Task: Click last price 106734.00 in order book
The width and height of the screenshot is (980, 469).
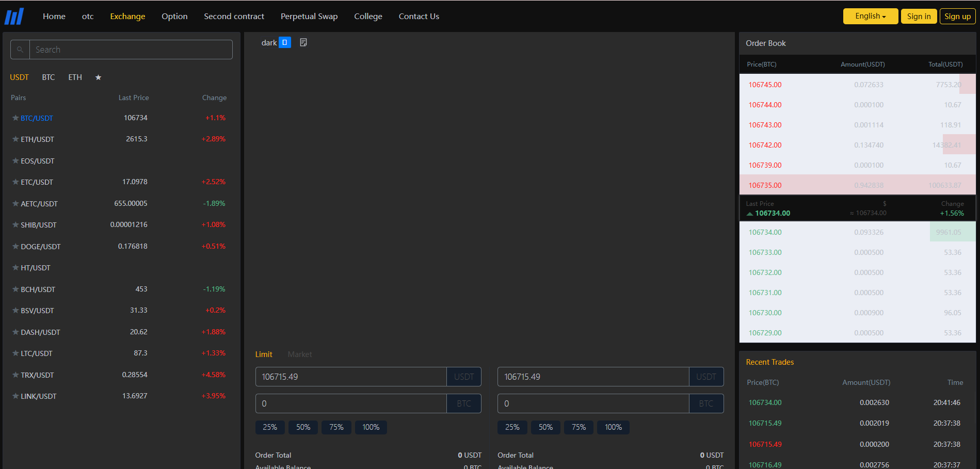Action: pos(773,213)
